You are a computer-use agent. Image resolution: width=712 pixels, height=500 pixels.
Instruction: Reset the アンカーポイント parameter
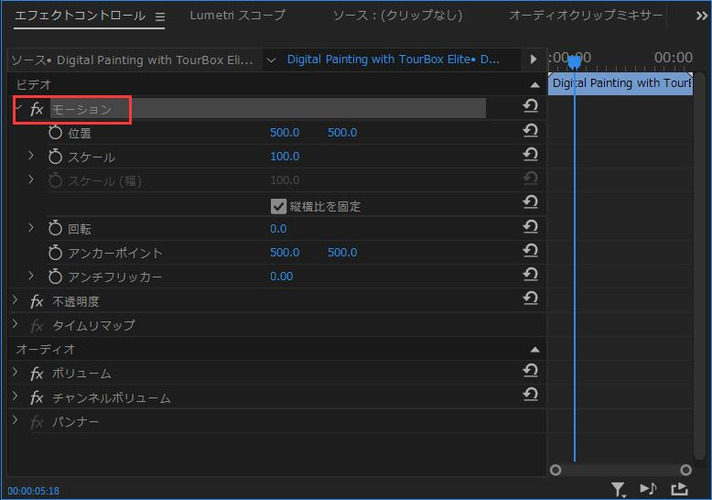pos(530,251)
